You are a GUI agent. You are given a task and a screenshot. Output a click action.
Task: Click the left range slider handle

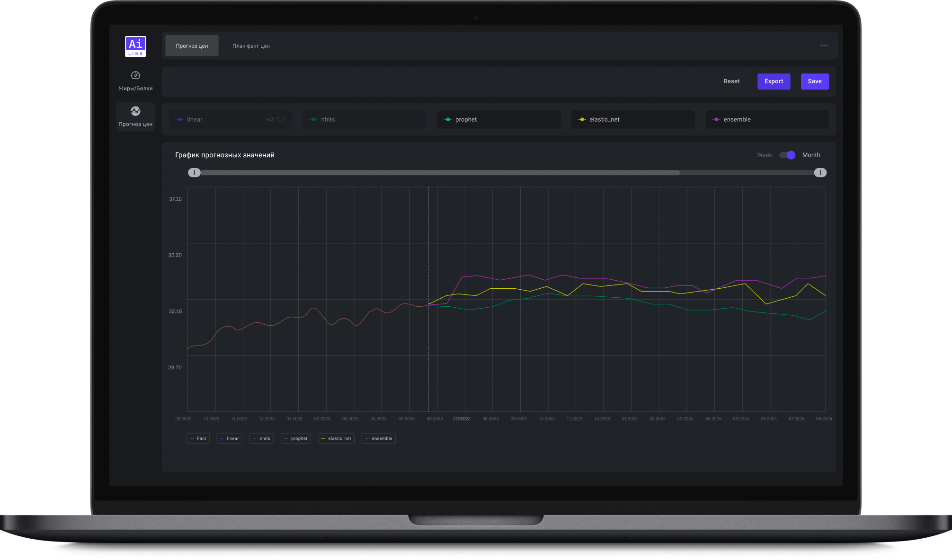[194, 173]
